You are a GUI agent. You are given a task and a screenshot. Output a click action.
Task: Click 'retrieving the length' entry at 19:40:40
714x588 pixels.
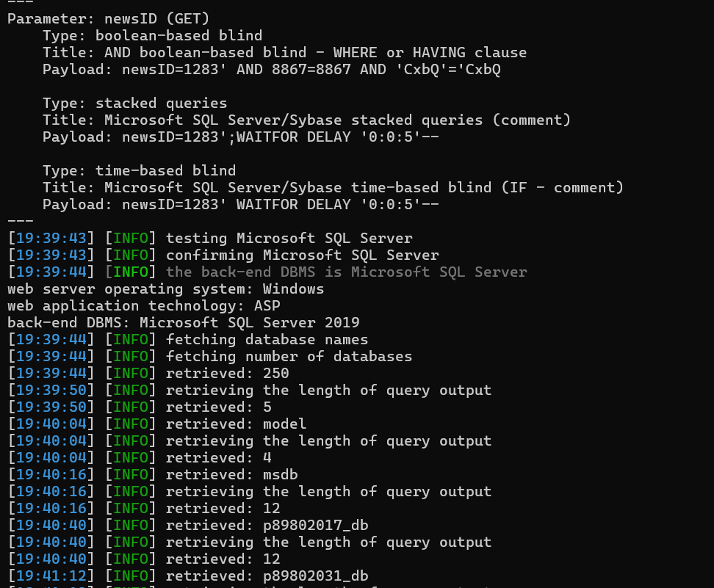[x=329, y=542]
